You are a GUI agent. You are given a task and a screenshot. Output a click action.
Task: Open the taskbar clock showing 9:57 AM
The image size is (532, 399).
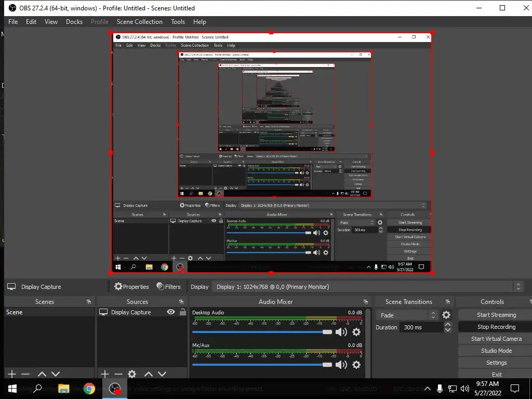tap(487, 389)
